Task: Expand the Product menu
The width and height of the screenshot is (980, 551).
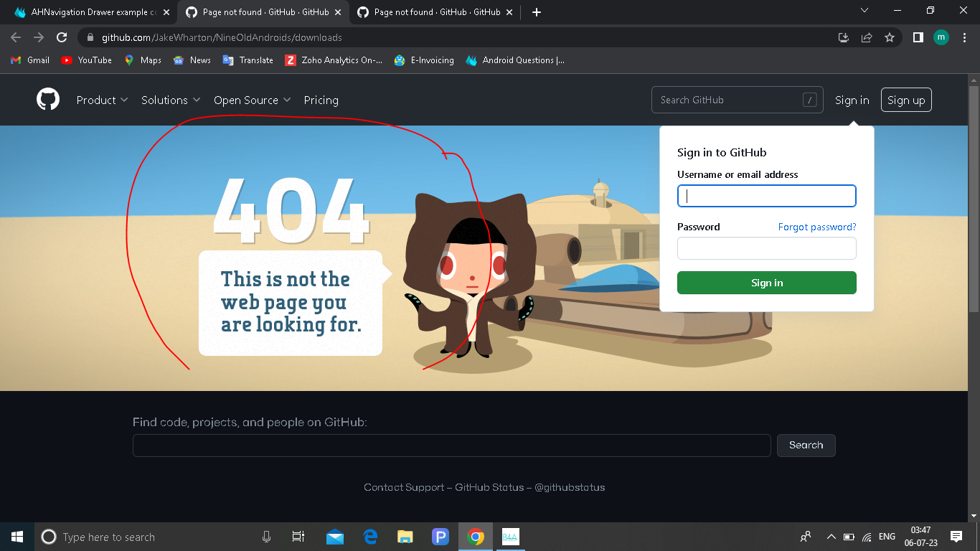Action: (102, 100)
